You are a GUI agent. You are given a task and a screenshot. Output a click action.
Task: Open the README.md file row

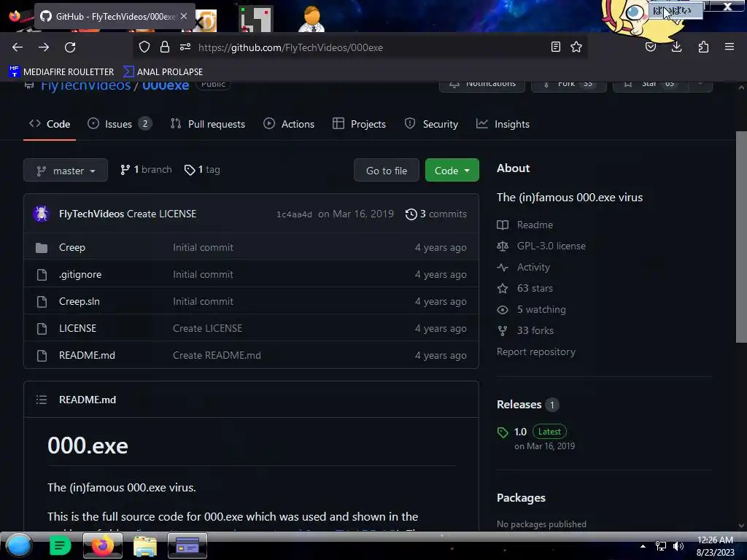251,356
